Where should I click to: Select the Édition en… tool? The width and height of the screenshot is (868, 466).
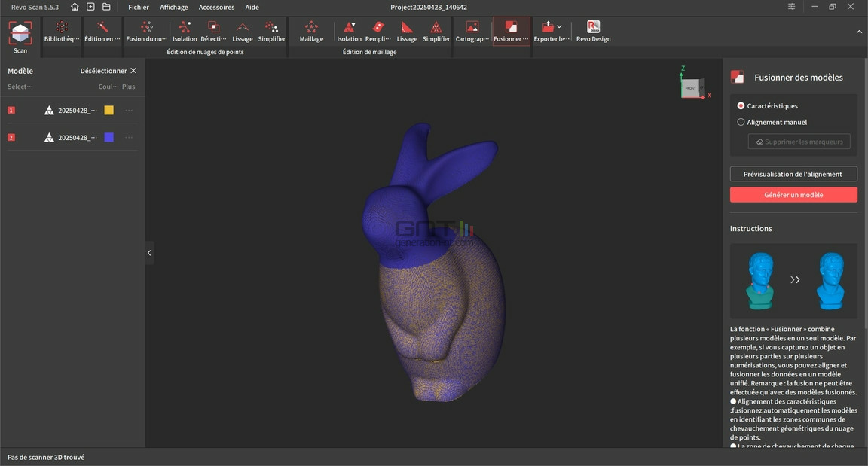pyautogui.click(x=102, y=32)
